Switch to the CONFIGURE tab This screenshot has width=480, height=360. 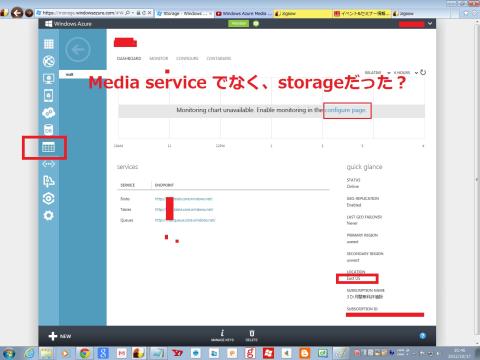[x=187, y=58]
